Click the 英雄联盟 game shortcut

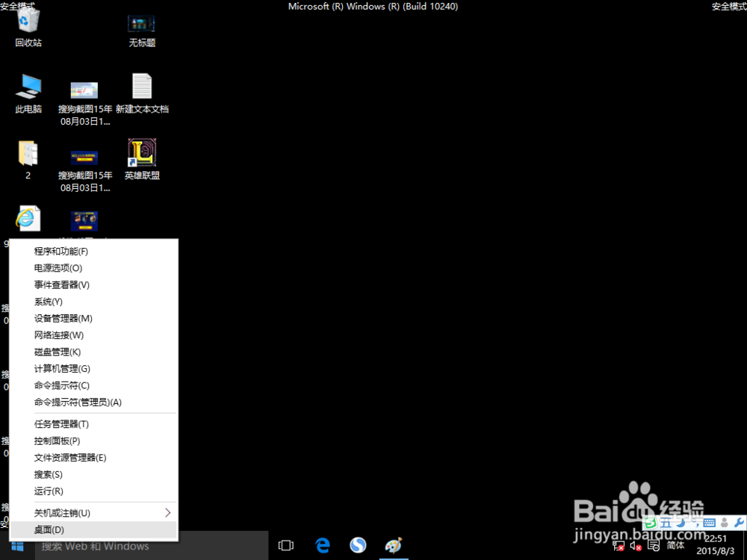click(142, 160)
